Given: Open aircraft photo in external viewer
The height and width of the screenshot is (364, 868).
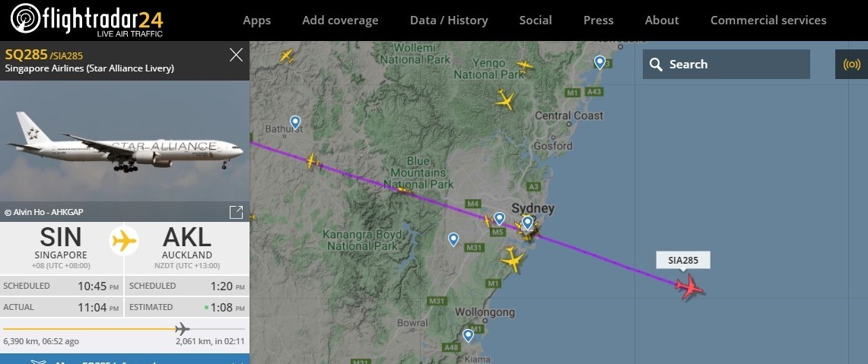Looking at the screenshot, I should pyautogui.click(x=236, y=212).
